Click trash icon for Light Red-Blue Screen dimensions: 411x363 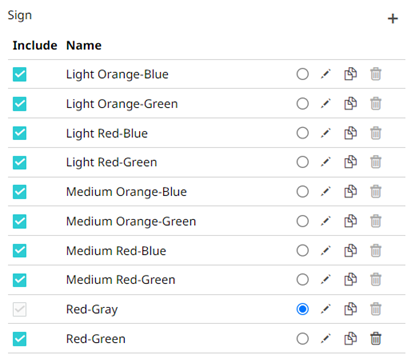tap(375, 133)
